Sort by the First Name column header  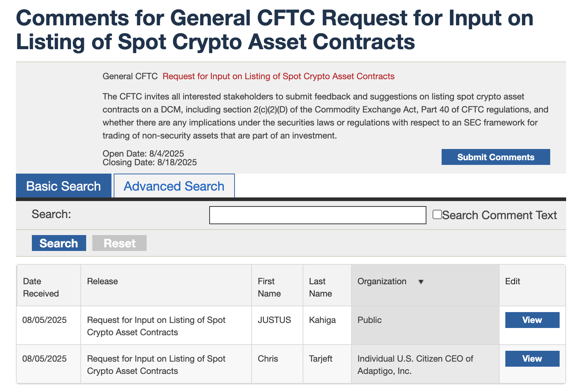(x=269, y=287)
